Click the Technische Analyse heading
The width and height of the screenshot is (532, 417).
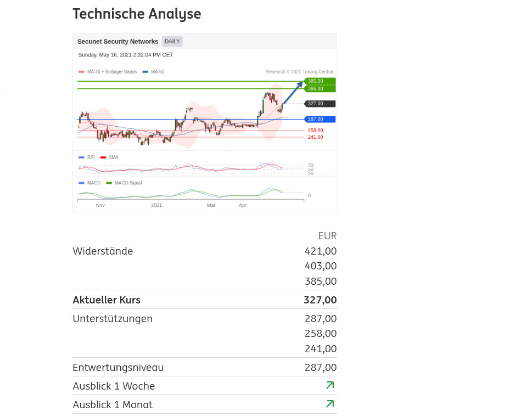[137, 14]
